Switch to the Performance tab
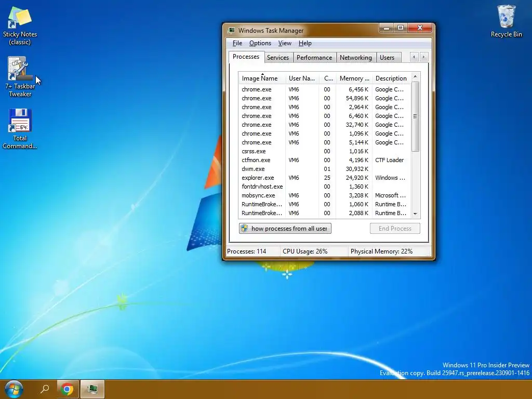The image size is (532, 399). pyautogui.click(x=314, y=57)
